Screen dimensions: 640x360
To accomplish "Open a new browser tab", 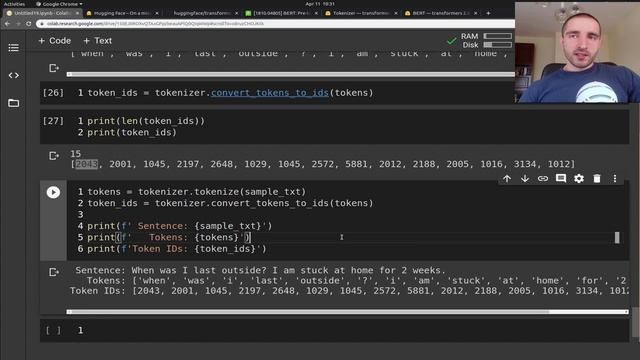I will tap(488, 13).
